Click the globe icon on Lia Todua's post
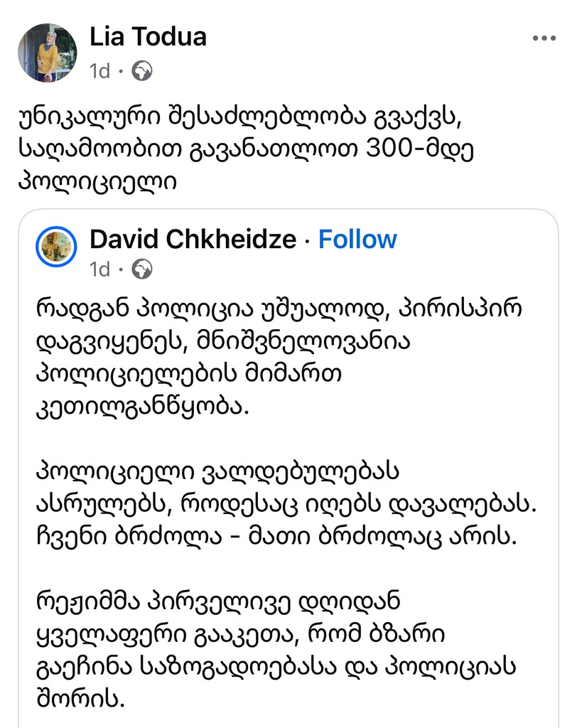 [142, 71]
